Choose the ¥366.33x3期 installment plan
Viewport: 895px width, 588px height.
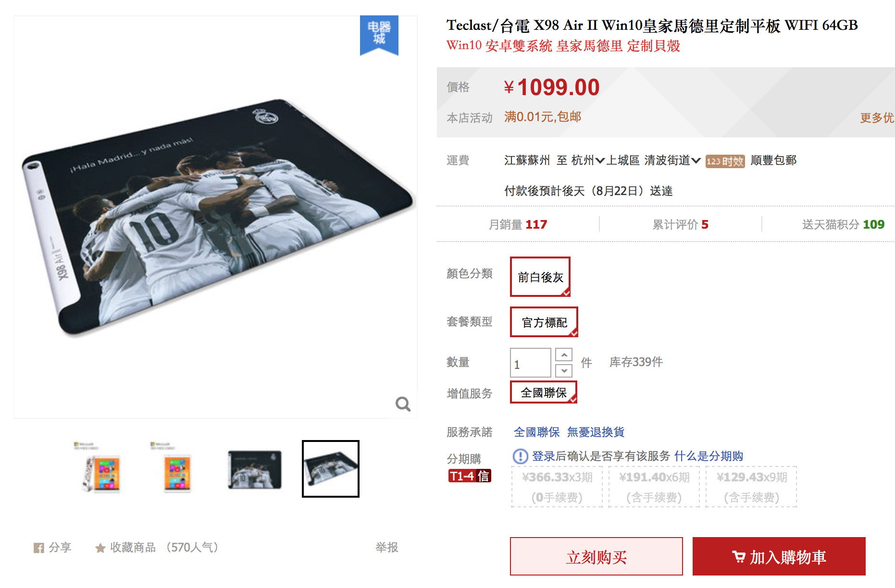(x=557, y=487)
